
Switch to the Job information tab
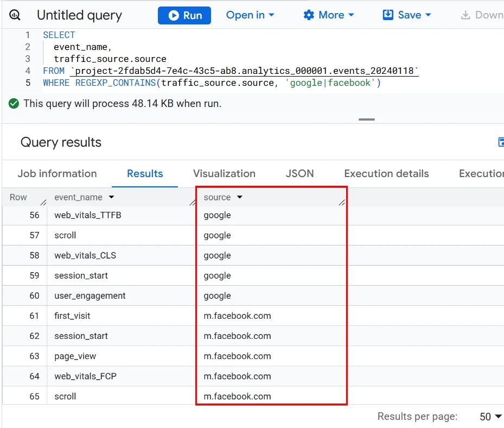[57, 174]
